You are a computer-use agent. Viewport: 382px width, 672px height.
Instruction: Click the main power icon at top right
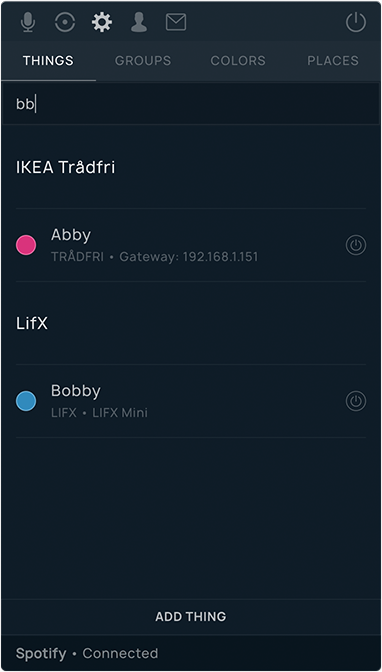356,22
